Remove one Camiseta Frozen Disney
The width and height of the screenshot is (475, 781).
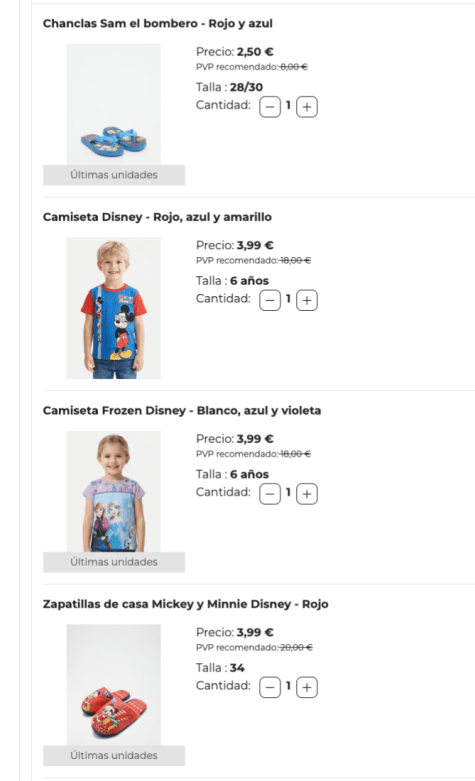[x=270, y=494]
